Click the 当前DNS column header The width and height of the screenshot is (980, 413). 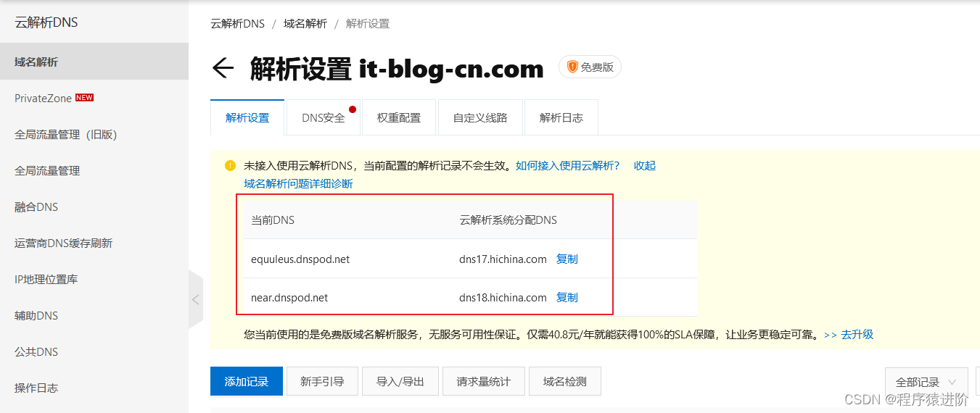coord(273,220)
